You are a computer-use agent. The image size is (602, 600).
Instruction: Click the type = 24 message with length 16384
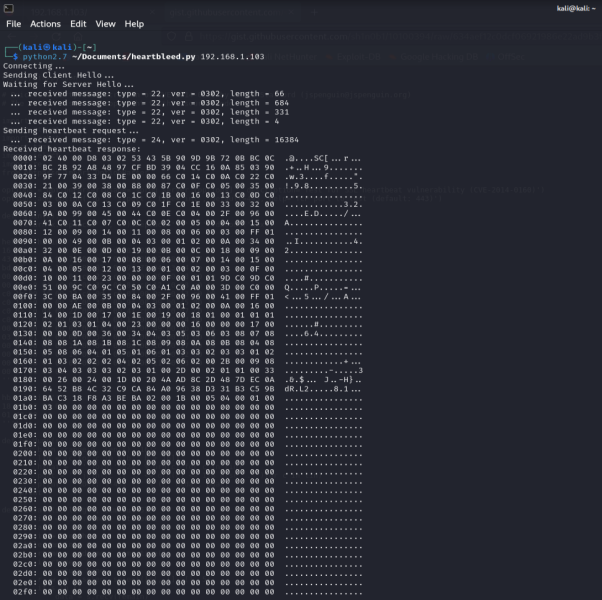155,140
